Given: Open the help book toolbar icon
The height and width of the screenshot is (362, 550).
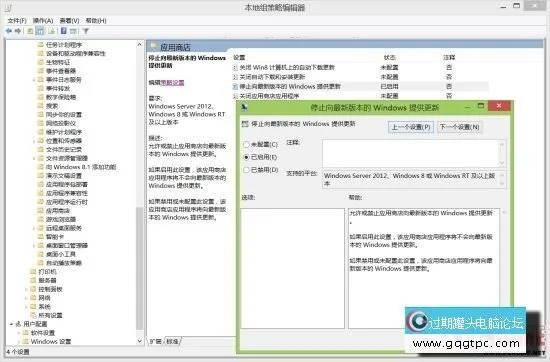Looking at the screenshot, I should coord(63,31).
